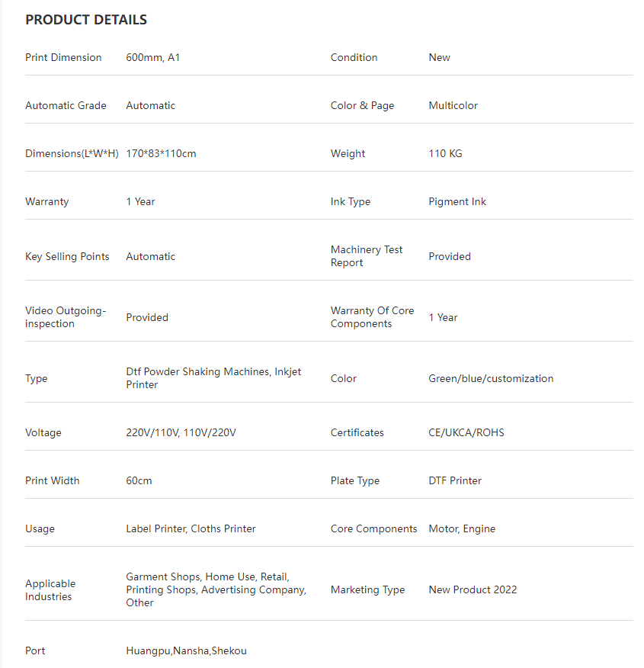This screenshot has height=668, width=644.
Task: Click the Print Dimension value 600mm, A1
Action: (153, 57)
